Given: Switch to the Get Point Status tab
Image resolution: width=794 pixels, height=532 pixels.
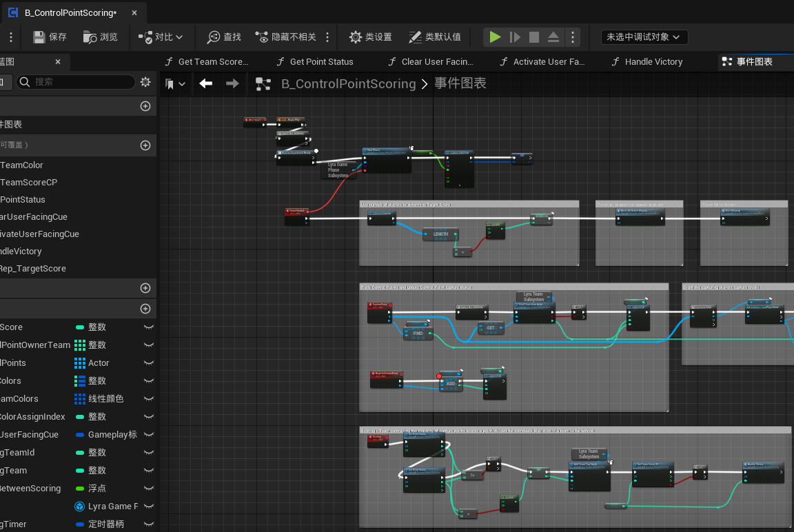Looking at the screenshot, I should (x=321, y=61).
